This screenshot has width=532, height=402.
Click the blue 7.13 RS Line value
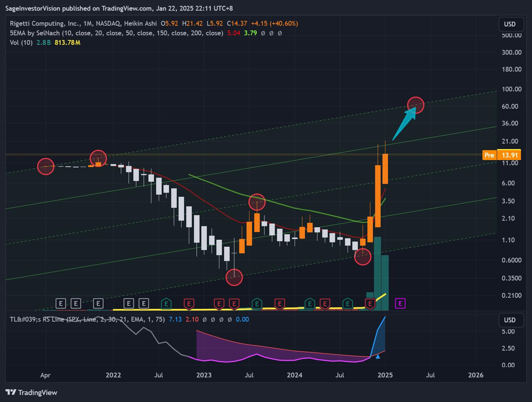pos(175,319)
